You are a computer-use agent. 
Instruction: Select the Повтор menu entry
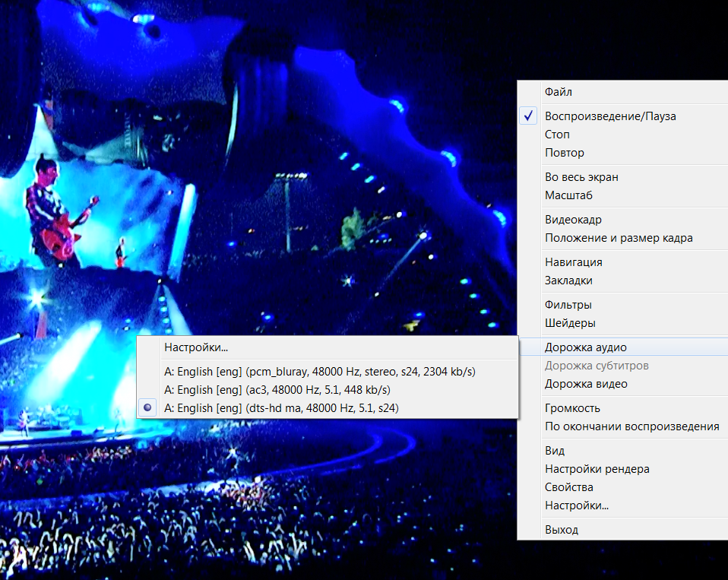565,153
